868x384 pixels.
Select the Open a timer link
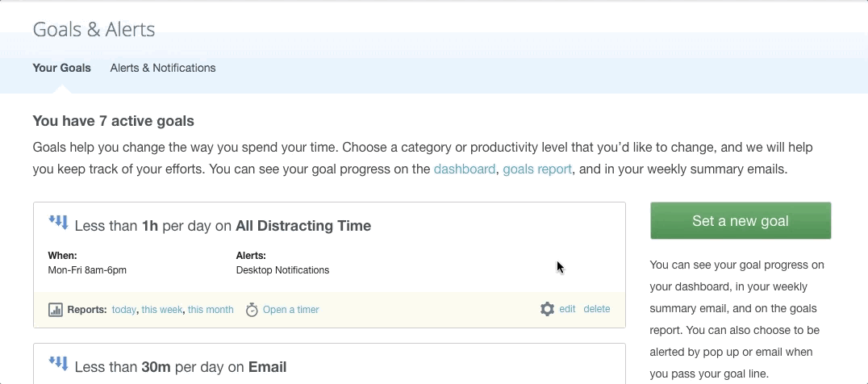290,310
